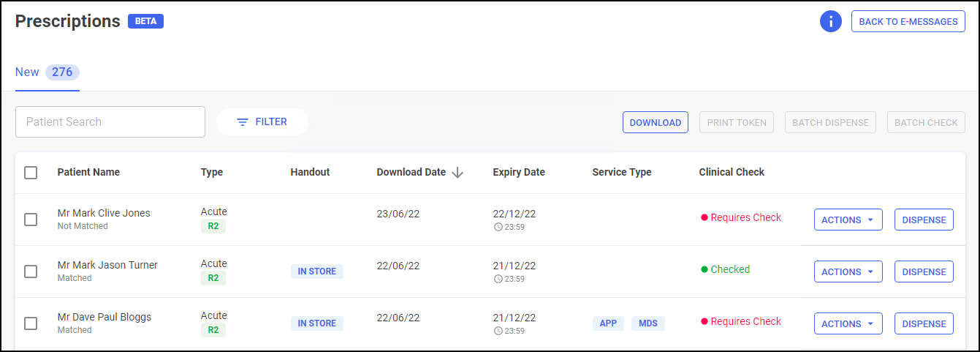Screen dimensions: 980x352
Task: Check the box for Mr Dave Paul Bloggs
Action: [31, 323]
